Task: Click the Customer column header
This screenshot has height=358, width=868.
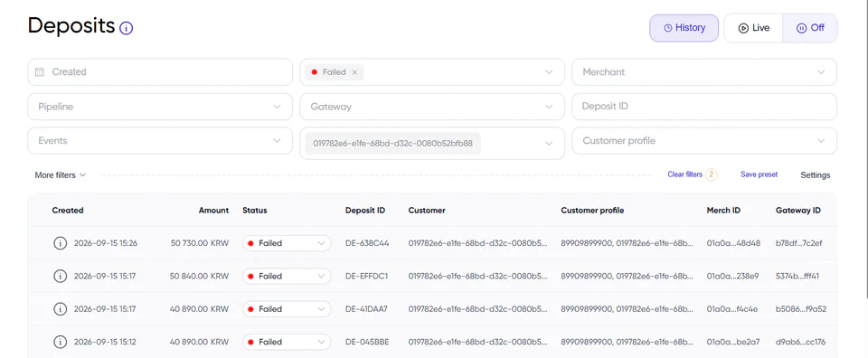Action: [x=427, y=211]
